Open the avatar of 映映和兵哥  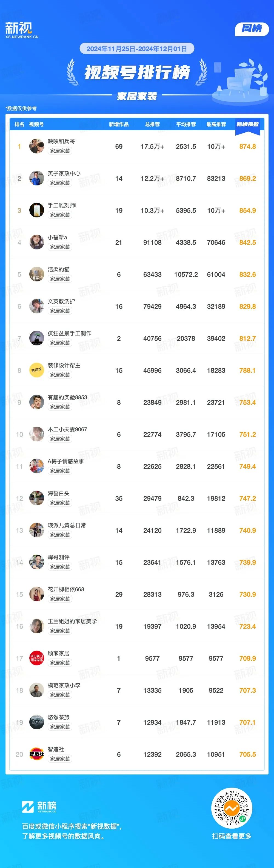(x=36, y=146)
